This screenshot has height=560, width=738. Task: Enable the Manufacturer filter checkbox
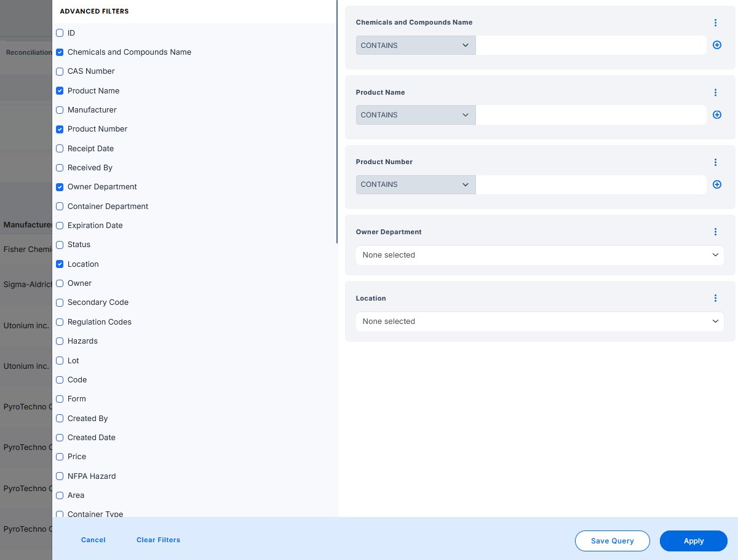[60, 110]
